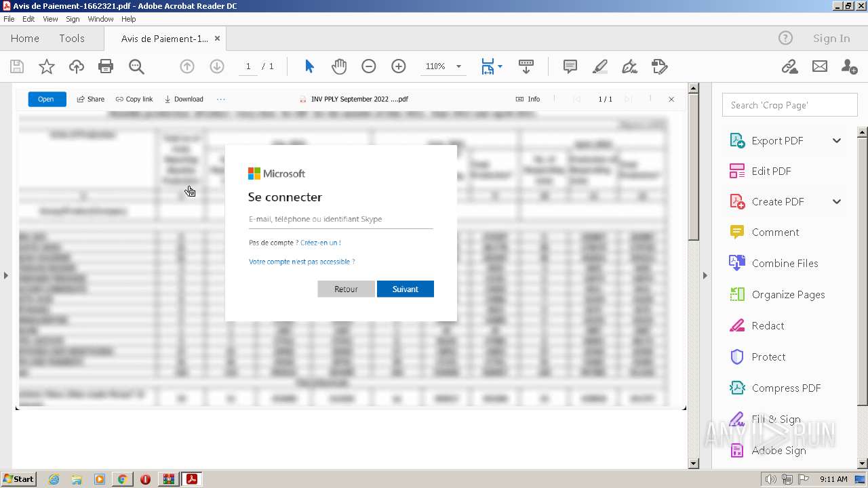Click the system volume tray icon
This screenshot has height=488, width=868.
point(771,479)
